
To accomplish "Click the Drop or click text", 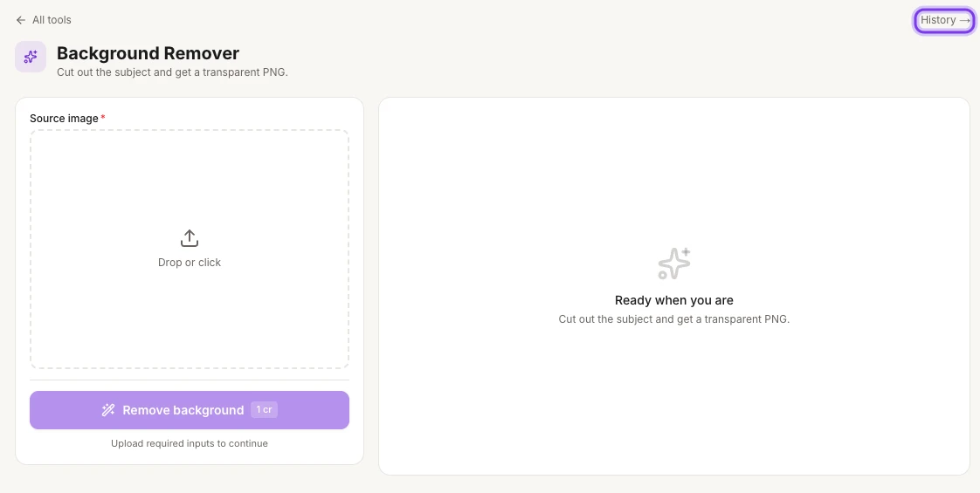I will (190, 262).
